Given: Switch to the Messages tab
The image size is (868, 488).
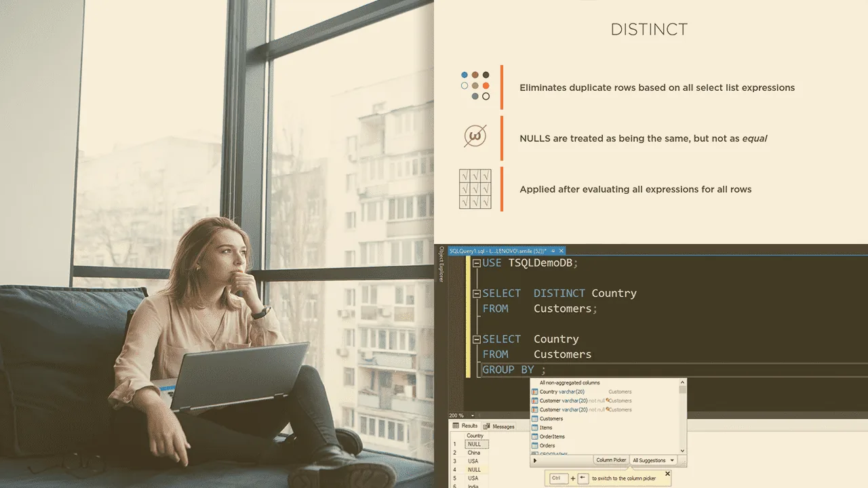Looking at the screenshot, I should 499,426.
